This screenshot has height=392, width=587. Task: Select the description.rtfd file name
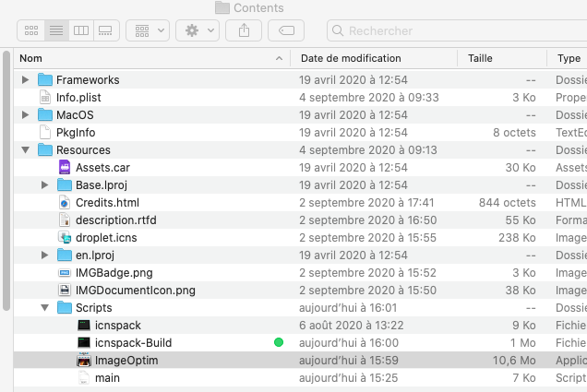pyautogui.click(x=116, y=220)
